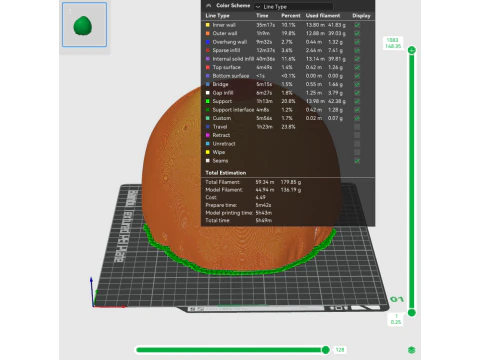
Task: Click the top handle of vertical layer slider
Action: point(412,50)
